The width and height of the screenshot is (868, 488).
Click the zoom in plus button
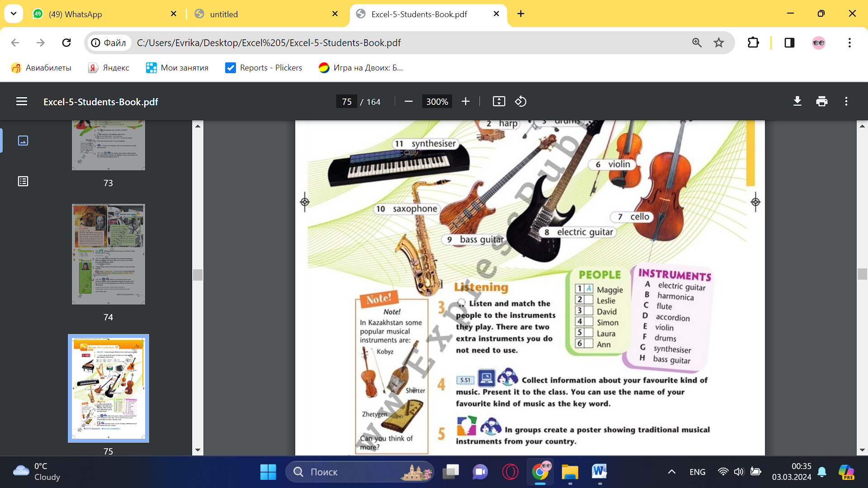point(466,102)
